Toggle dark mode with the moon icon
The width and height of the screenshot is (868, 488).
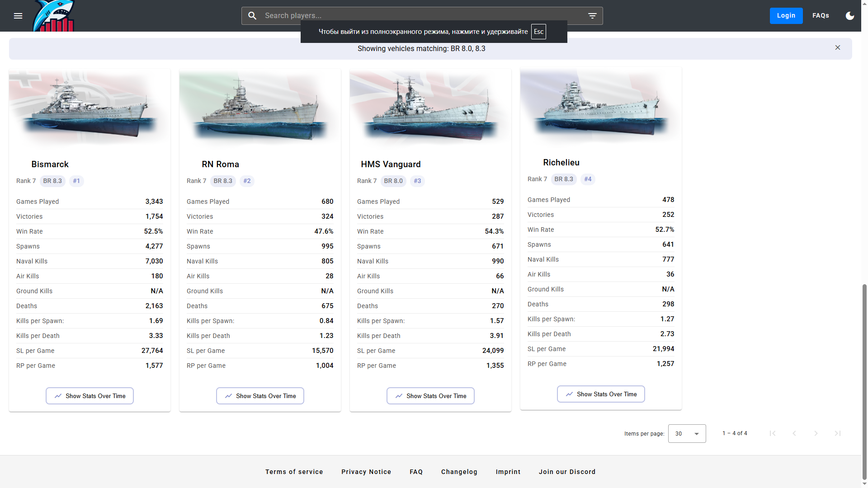click(x=850, y=16)
